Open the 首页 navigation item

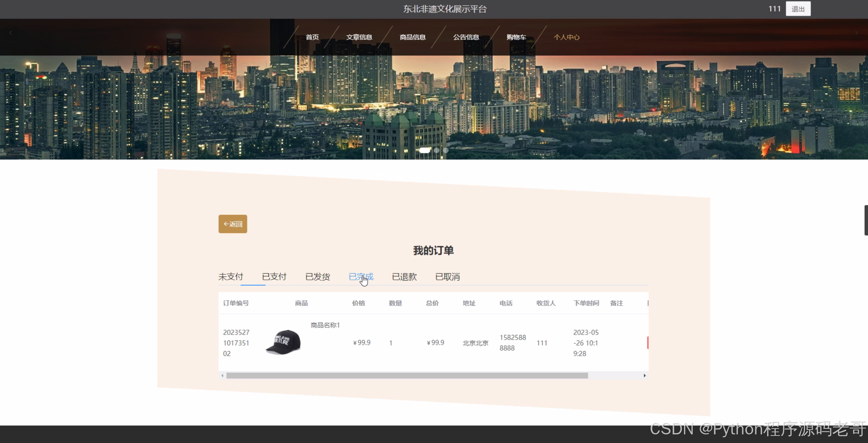tap(312, 37)
